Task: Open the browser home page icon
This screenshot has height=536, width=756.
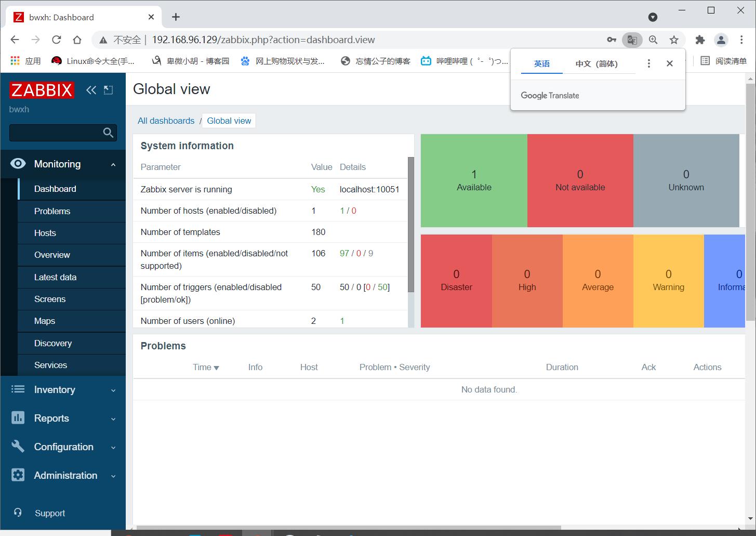Action: pyautogui.click(x=77, y=40)
